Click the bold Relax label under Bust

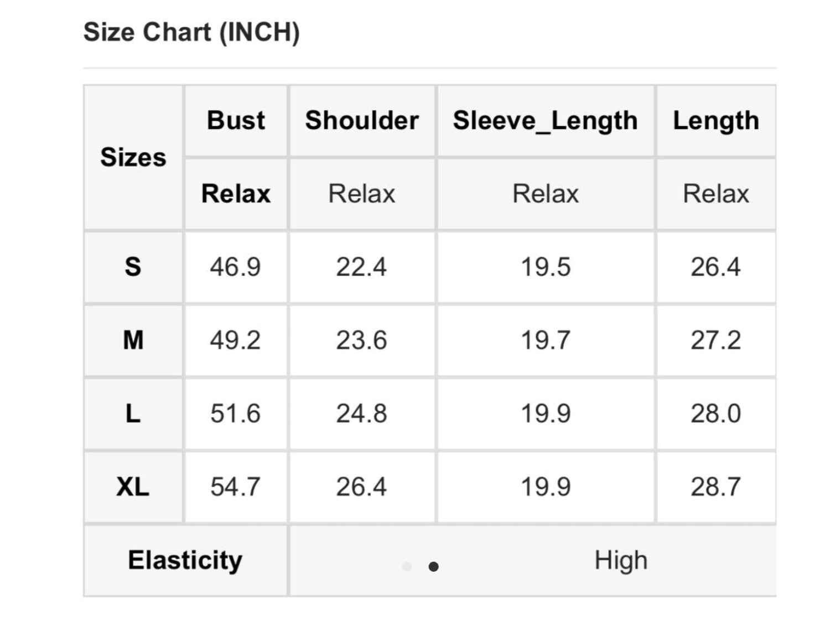click(236, 194)
